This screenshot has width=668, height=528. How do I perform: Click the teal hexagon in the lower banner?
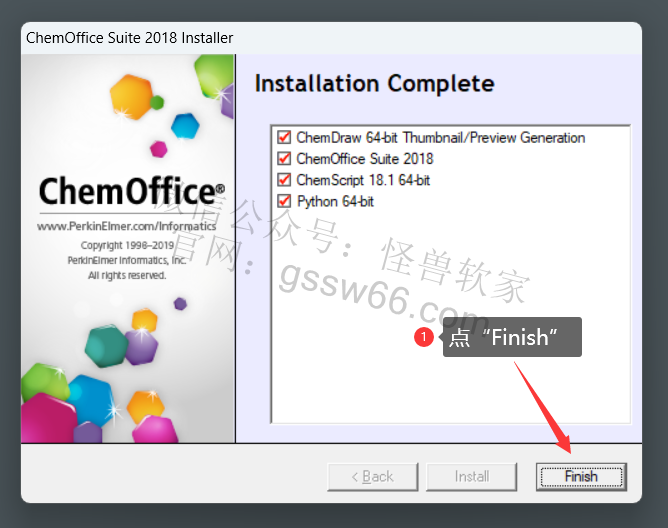[x=106, y=346]
